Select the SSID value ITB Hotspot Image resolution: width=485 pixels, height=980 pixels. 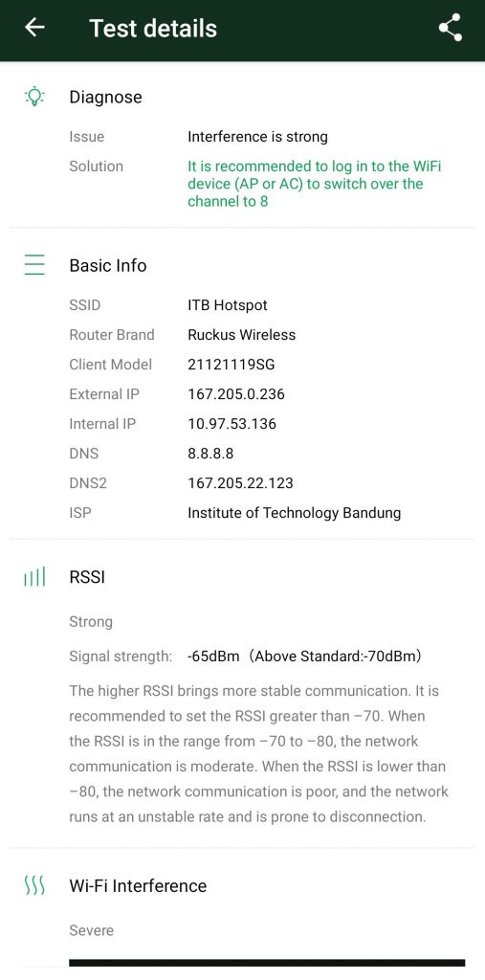[228, 305]
